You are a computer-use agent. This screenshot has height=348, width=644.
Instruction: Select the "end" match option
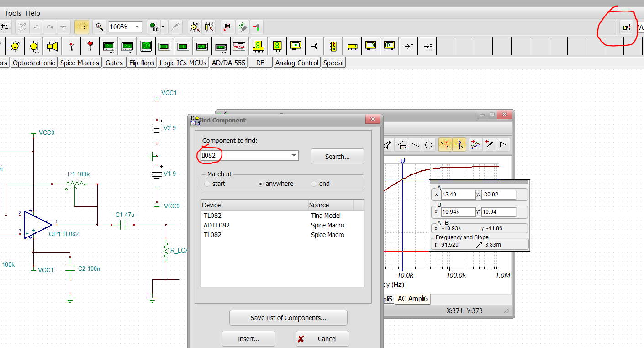click(314, 184)
